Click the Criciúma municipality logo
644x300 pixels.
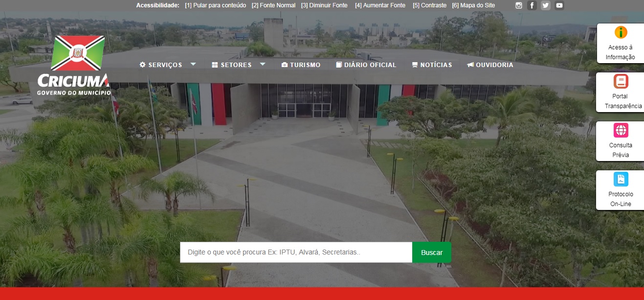[74, 66]
